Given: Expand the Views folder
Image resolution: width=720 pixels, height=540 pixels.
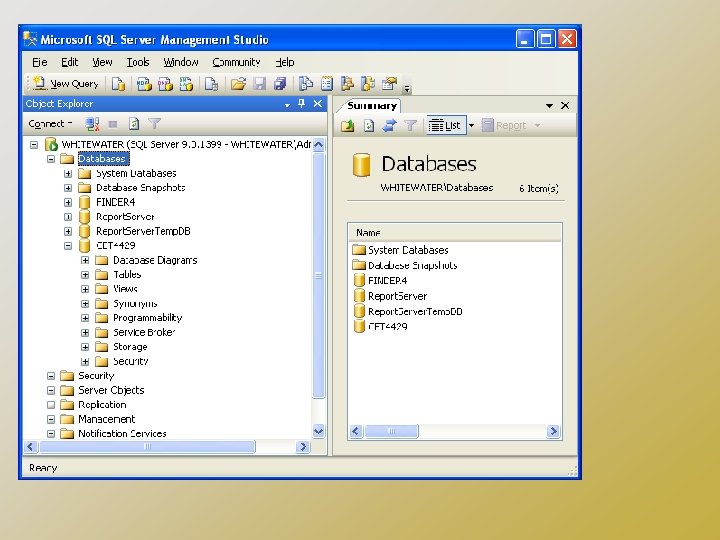Looking at the screenshot, I should 85,289.
